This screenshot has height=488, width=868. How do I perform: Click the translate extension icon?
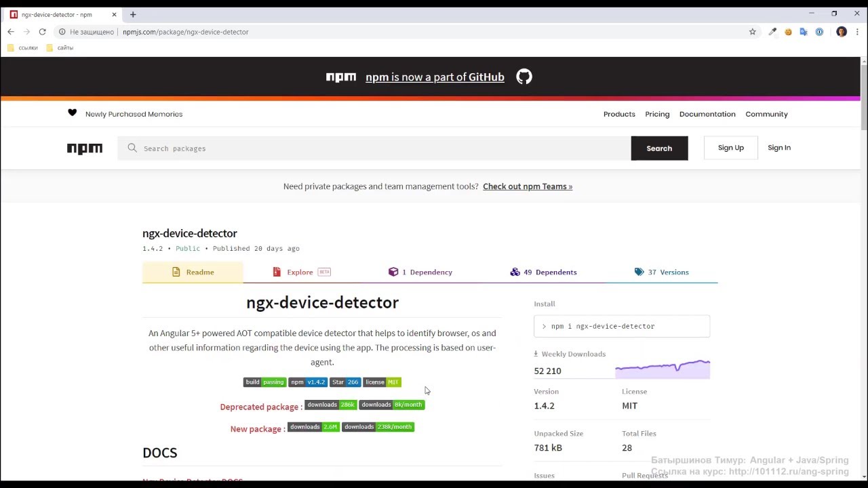coord(804,32)
